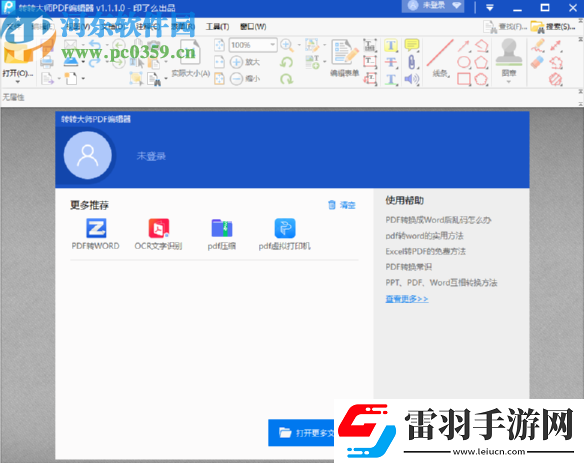Image resolution: width=584 pixels, height=463 pixels.
Task: Open the 未登录 account dropdown in title bar
Action: click(x=433, y=6)
